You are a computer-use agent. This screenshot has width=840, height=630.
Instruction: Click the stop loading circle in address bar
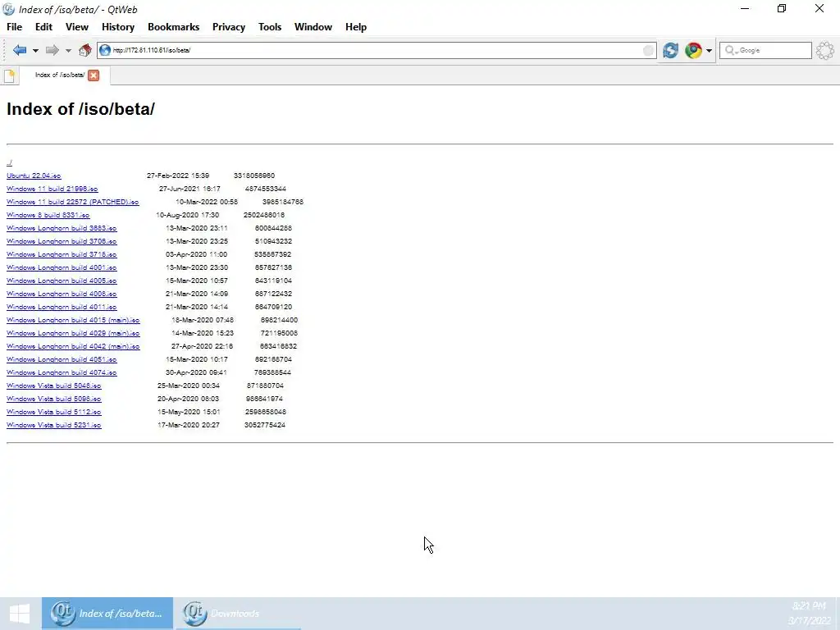(x=648, y=50)
